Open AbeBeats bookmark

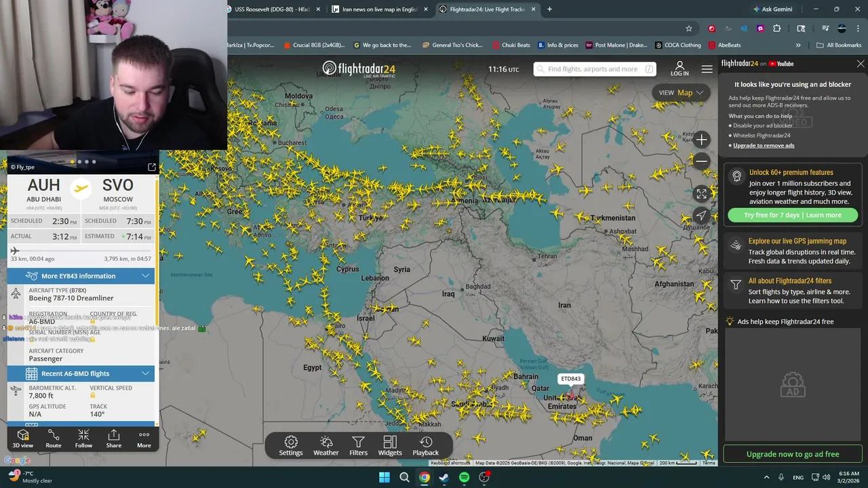(x=724, y=45)
